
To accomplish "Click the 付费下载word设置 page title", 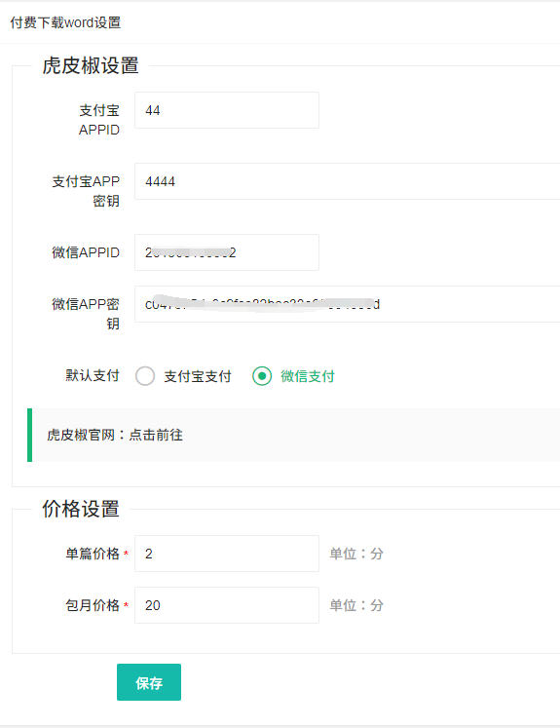I will (x=65, y=22).
